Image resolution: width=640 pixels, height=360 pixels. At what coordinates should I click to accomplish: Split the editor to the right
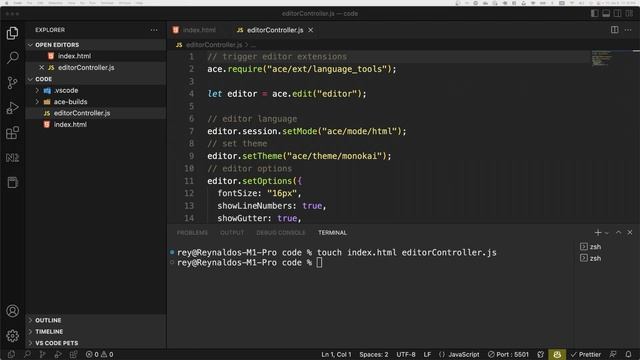coord(614,30)
